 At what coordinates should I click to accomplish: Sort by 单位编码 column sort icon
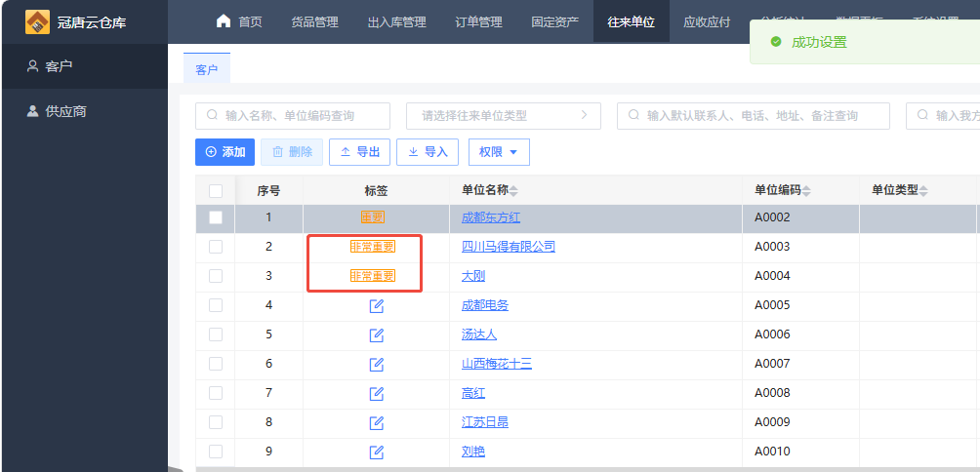click(806, 191)
